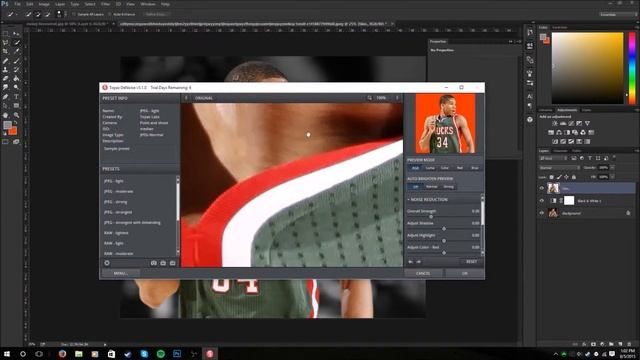The height and width of the screenshot is (360, 640).
Task: Click the camera snapshot icon below presets
Action: pyautogui.click(x=153, y=263)
